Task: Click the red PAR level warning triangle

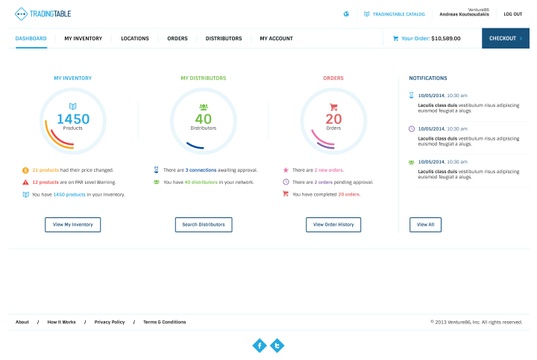Action: (25, 182)
